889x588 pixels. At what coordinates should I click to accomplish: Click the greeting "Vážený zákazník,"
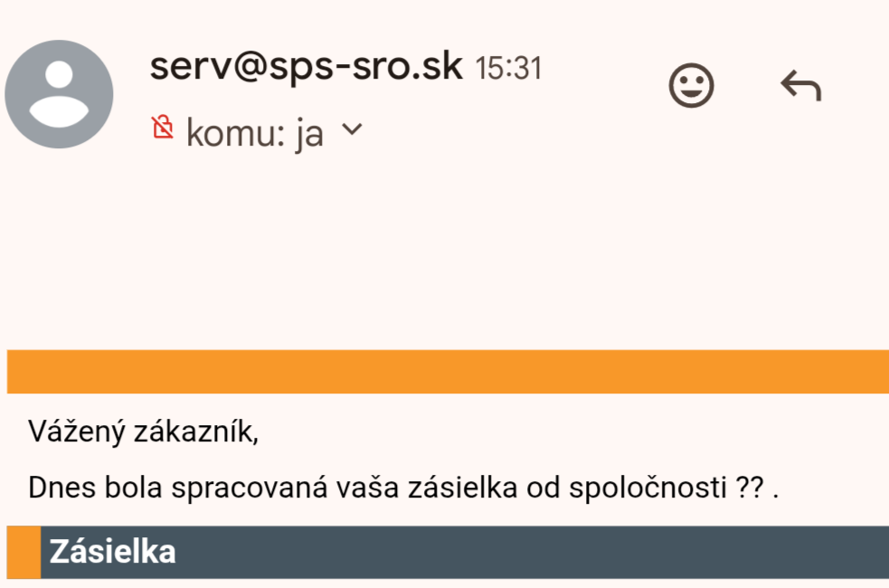143,432
